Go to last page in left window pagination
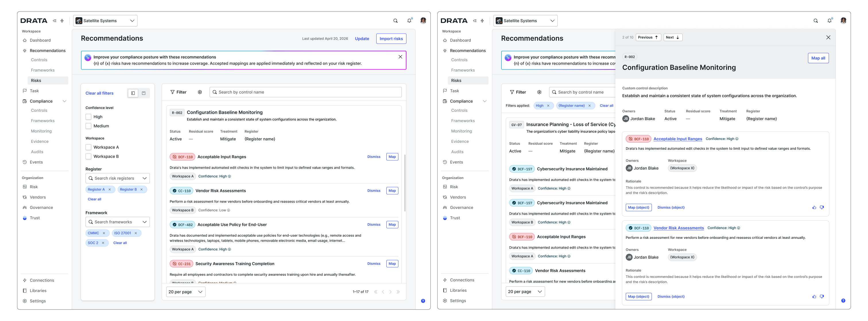 click(x=398, y=292)
